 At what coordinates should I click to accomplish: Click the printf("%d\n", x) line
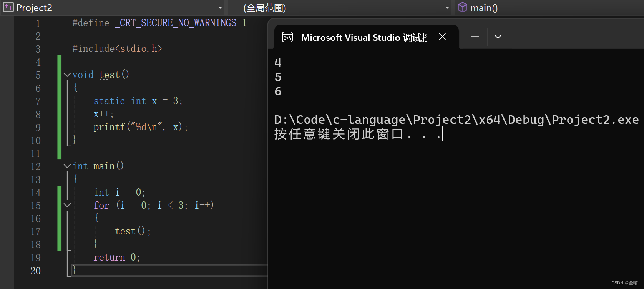[x=141, y=127]
